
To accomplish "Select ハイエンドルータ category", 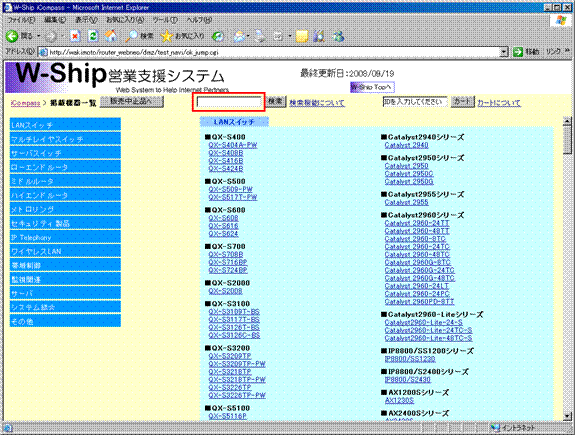I will point(65,195).
